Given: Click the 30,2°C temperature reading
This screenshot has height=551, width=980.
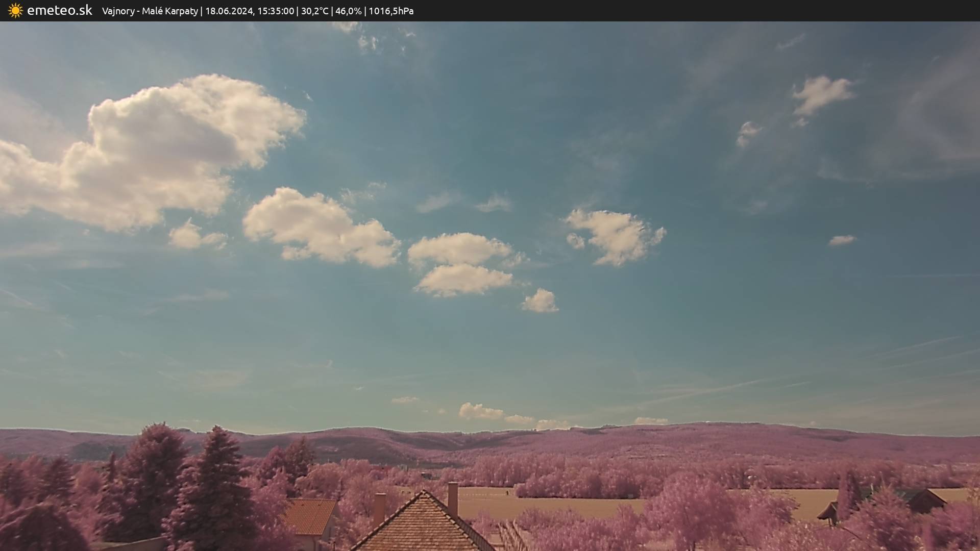Looking at the screenshot, I should [x=314, y=11].
